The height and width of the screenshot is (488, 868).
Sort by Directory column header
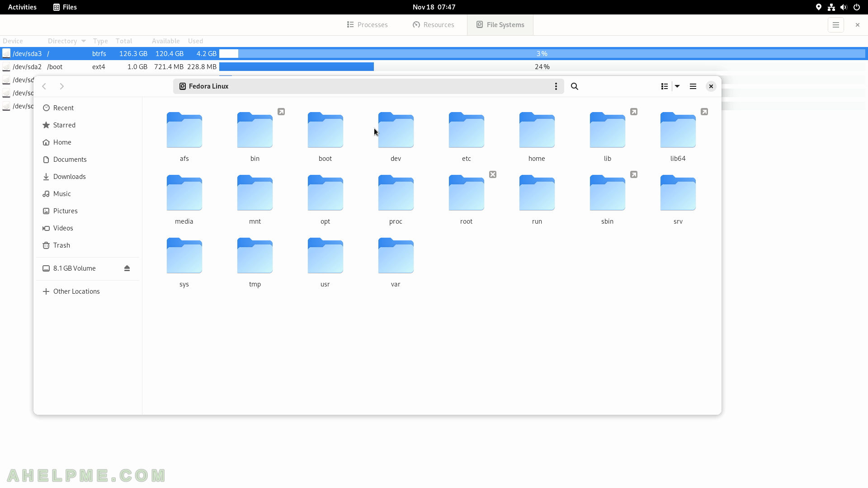[x=66, y=41]
